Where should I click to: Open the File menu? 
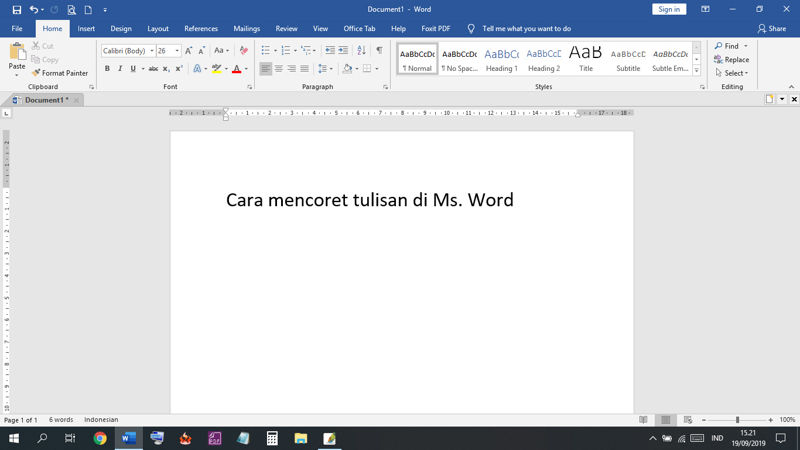pyautogui.click(x=17, y=29)
